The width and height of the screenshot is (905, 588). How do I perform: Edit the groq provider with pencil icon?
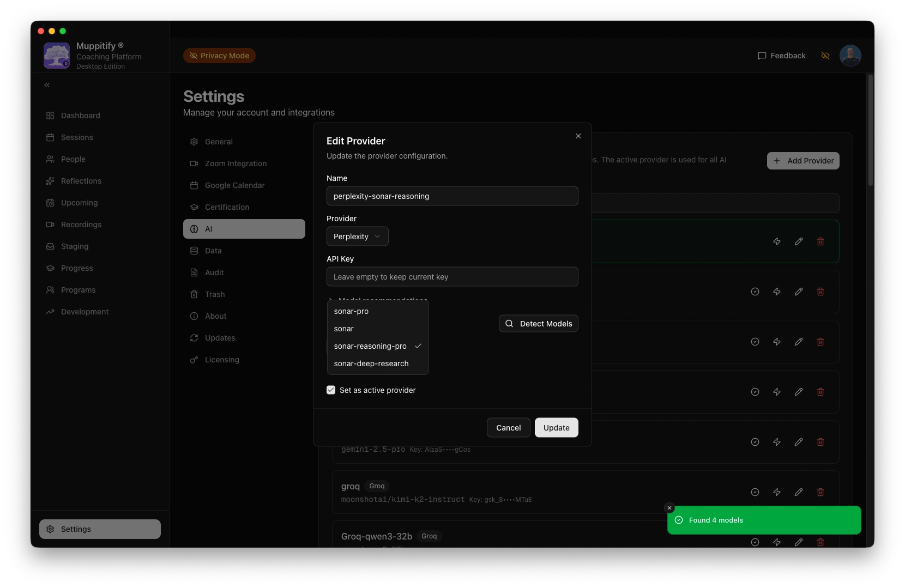(x=798, y=492)
